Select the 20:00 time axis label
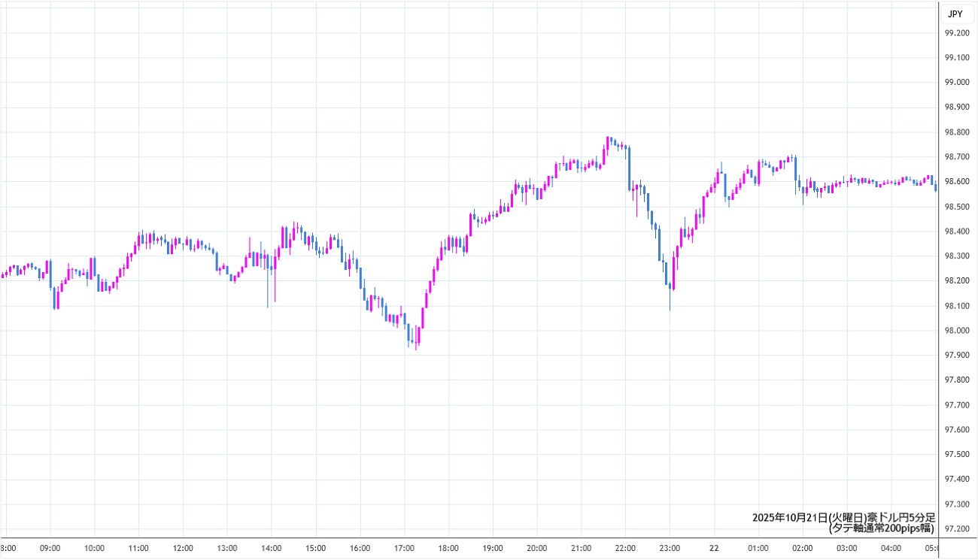Viewport: 978px width, 560px height. 536,548
